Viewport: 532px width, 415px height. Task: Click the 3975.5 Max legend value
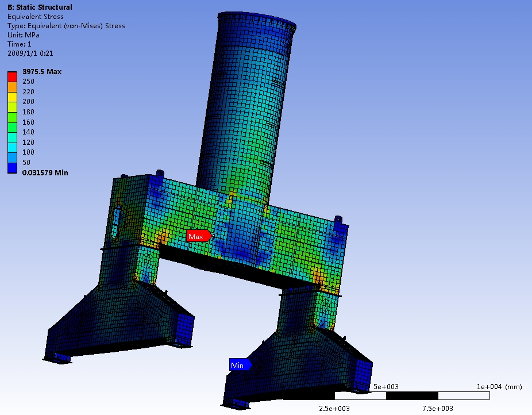click(x=41, y=72)
